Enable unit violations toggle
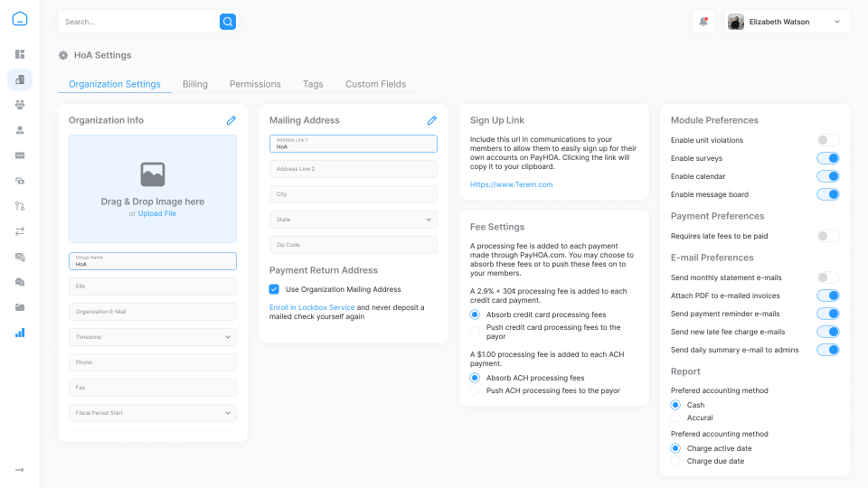This screenshot has height=488, width=868. 827,140
